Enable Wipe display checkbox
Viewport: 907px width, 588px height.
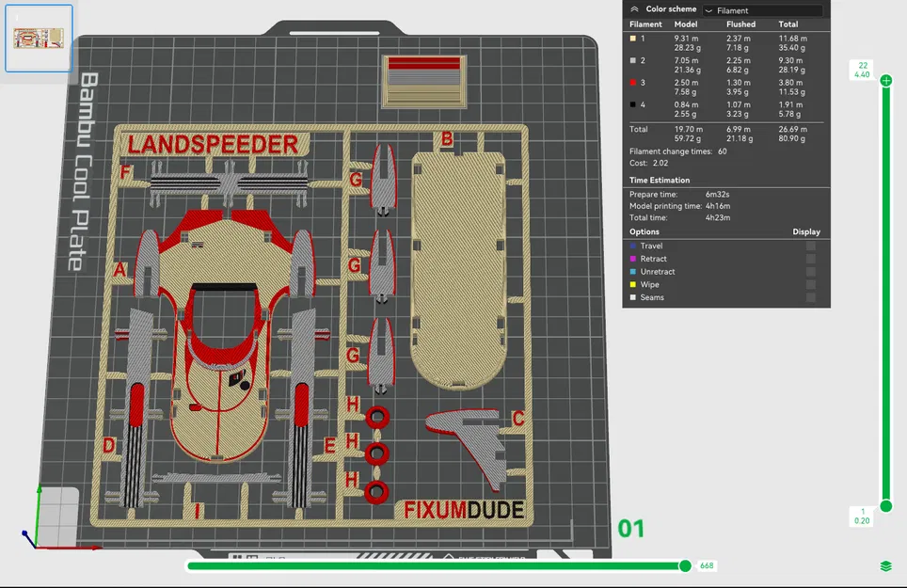point(811,284)
